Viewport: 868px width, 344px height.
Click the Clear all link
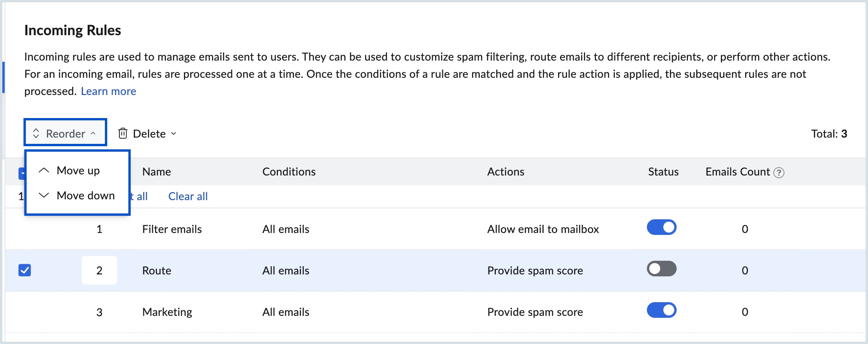(x=188, y=196)
